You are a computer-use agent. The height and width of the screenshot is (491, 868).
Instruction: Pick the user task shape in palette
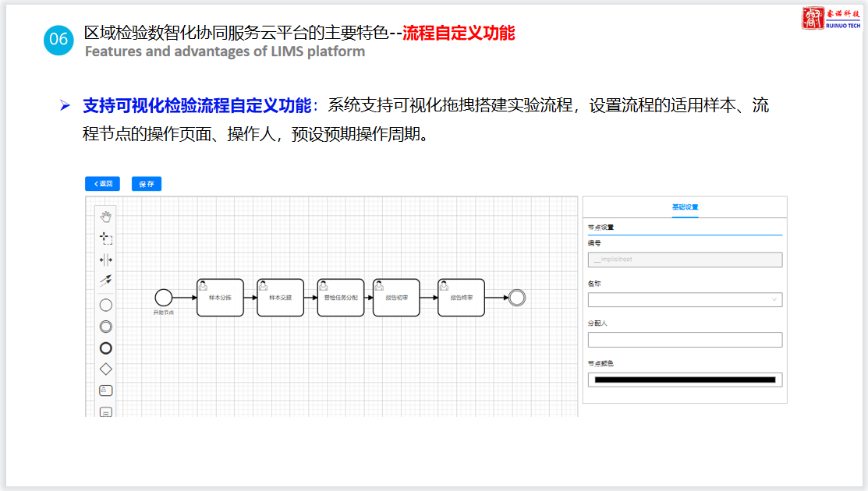[106, 390]
